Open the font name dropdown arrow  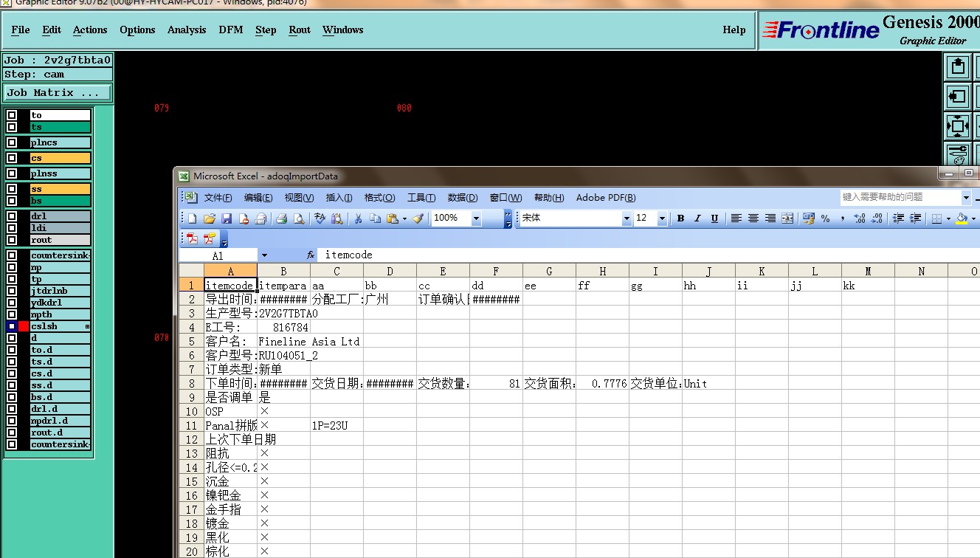(x=627, y=218)
